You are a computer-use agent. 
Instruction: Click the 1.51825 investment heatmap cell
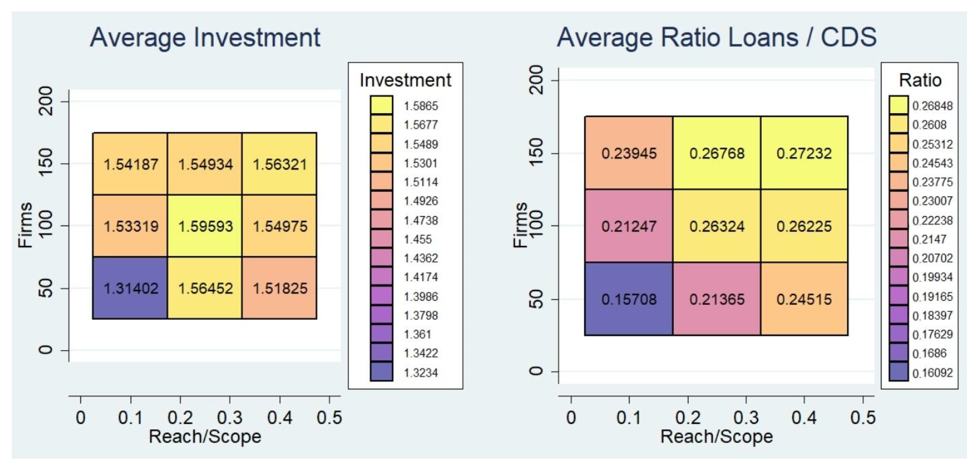[279, 288]
